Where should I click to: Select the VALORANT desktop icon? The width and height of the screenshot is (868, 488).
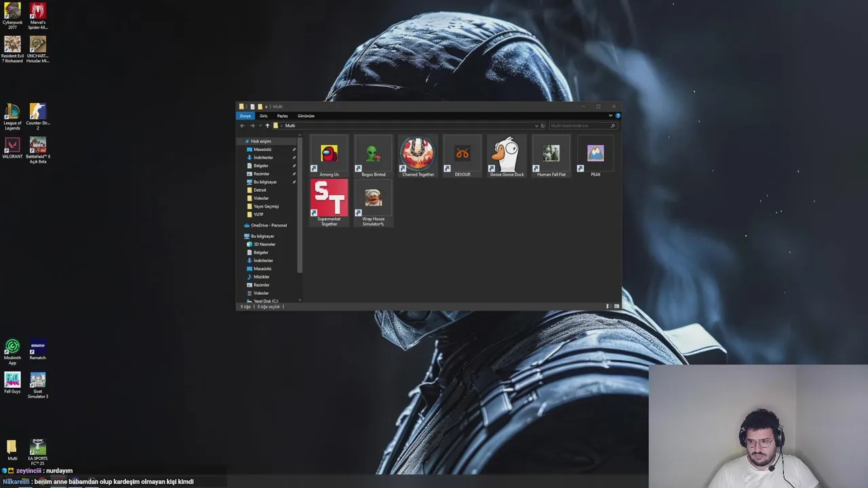click(12, 148)
